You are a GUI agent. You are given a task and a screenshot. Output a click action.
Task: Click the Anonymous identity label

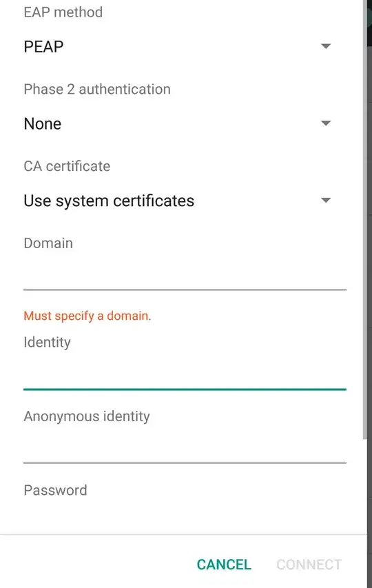tap(87, 416)
